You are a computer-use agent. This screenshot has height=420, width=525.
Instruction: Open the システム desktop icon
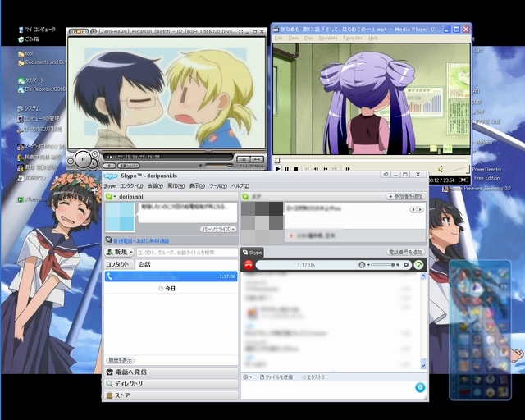tap(30, 109)
